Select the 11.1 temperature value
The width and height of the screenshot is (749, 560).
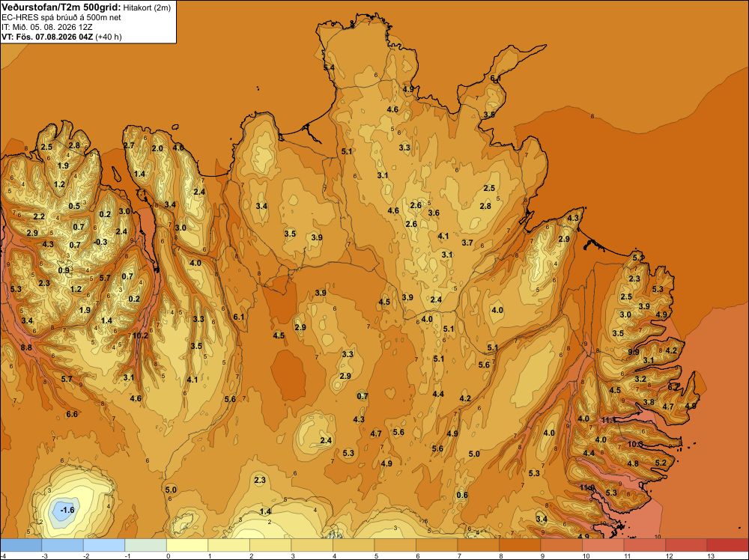(609, 420)
